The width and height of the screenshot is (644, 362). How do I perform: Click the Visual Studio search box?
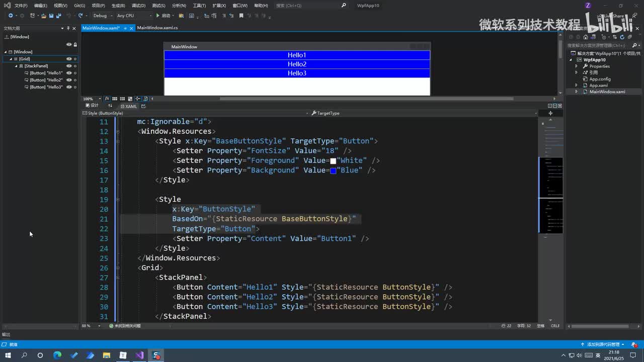(311, 6)
